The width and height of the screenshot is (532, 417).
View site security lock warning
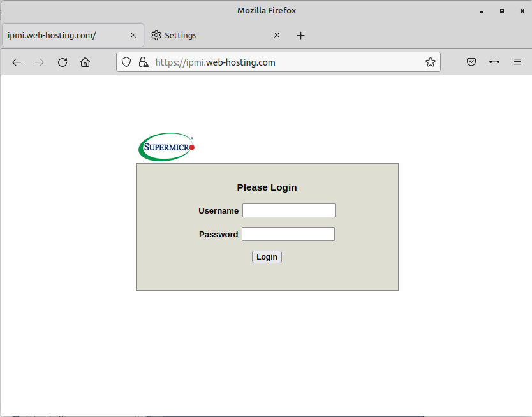pyautogui.click(x=144, y=62)
